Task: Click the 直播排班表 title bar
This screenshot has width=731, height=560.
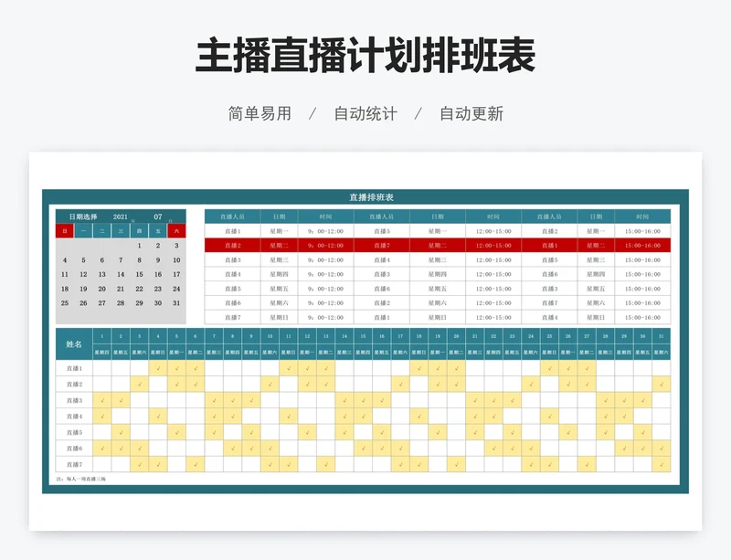Action: [x=371, y=197]
